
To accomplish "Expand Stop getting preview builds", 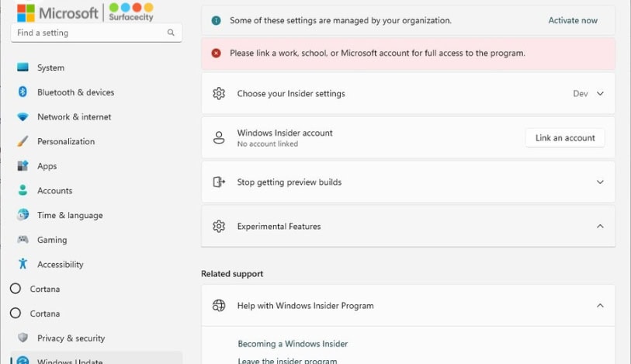I will pyautogui.click(x=600, y=182).
